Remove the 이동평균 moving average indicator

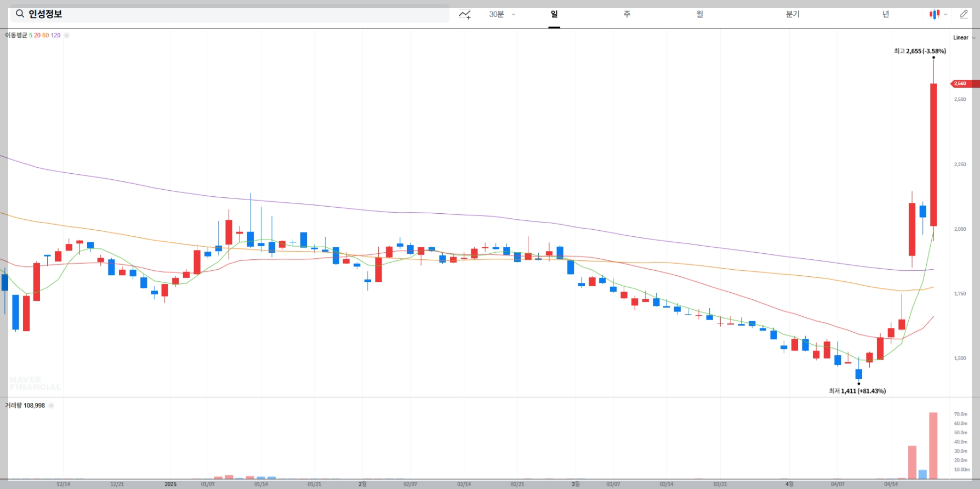pos(67,35)
